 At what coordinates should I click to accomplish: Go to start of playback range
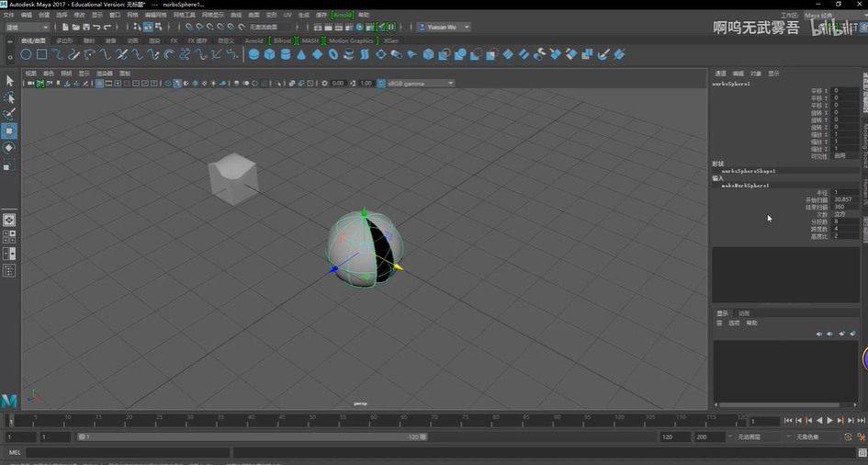coord(788,421)
